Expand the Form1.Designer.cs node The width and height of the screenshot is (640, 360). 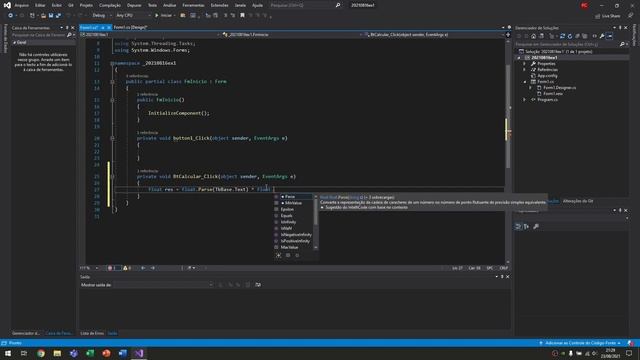(x=530, y=88)
